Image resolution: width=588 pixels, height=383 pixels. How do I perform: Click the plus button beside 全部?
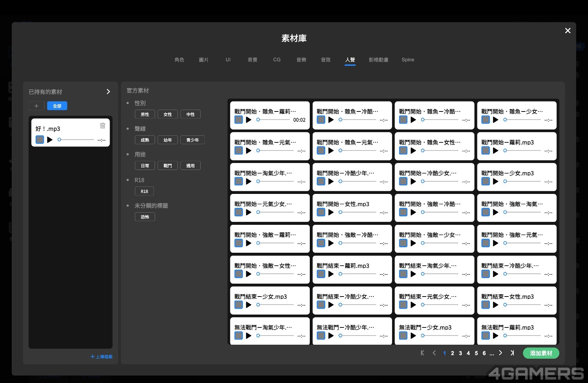[36, 106]
